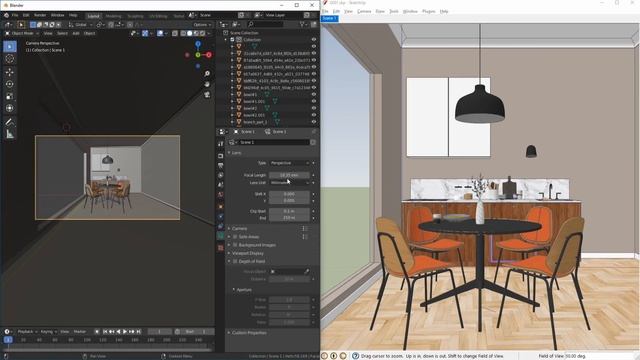Select the Annotate tool in Blender toolbar
Viewport: 640px width, 360px height.
pos(10,122)
